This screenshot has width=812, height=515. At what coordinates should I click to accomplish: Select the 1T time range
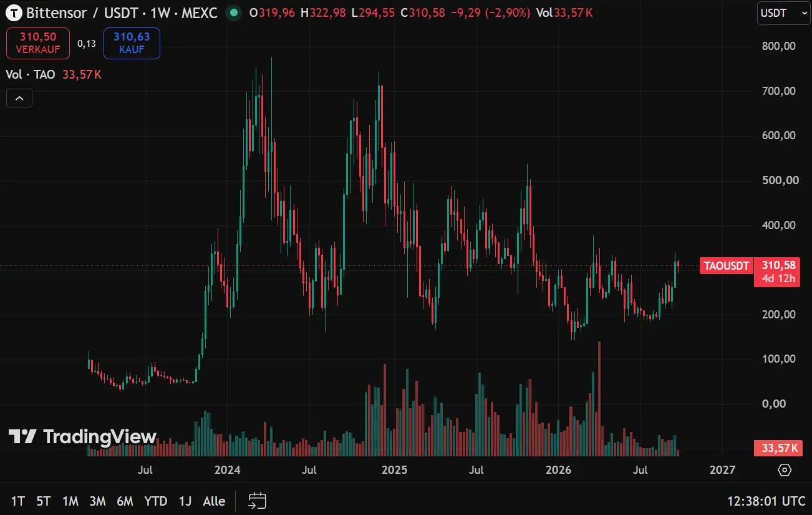click(x=18, y=501)
